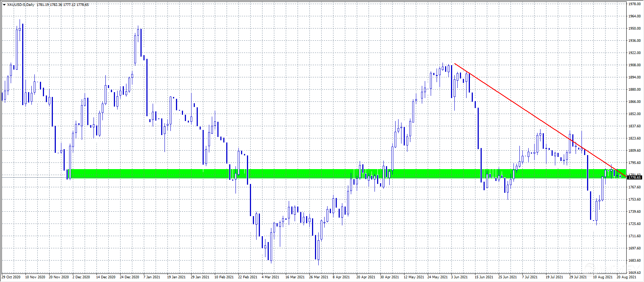This screenshot has height=282, width=644.
Task: Click the 24 Dec 2020 date label
Action: point(129,277)
